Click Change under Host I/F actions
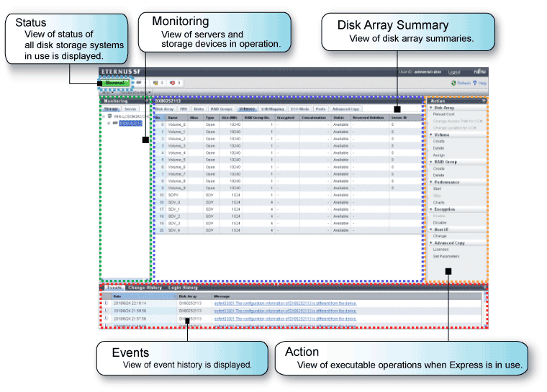547x392 pixels. pos(440,236)
